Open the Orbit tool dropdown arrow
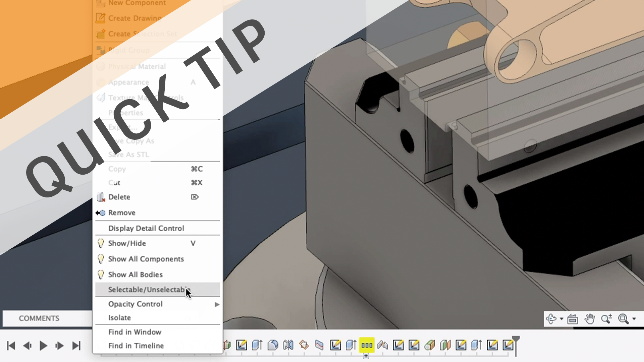The image size is (644, 362). pyautogui.click(x=561, y=319)
